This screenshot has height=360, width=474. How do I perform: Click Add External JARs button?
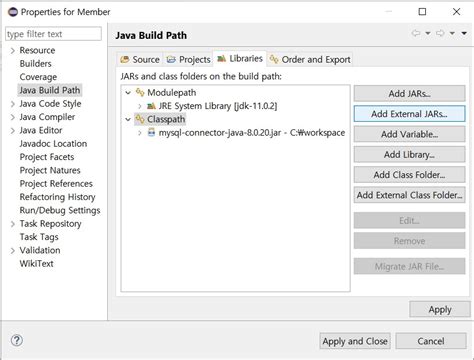pyautogui.click(x=409, y=114)
